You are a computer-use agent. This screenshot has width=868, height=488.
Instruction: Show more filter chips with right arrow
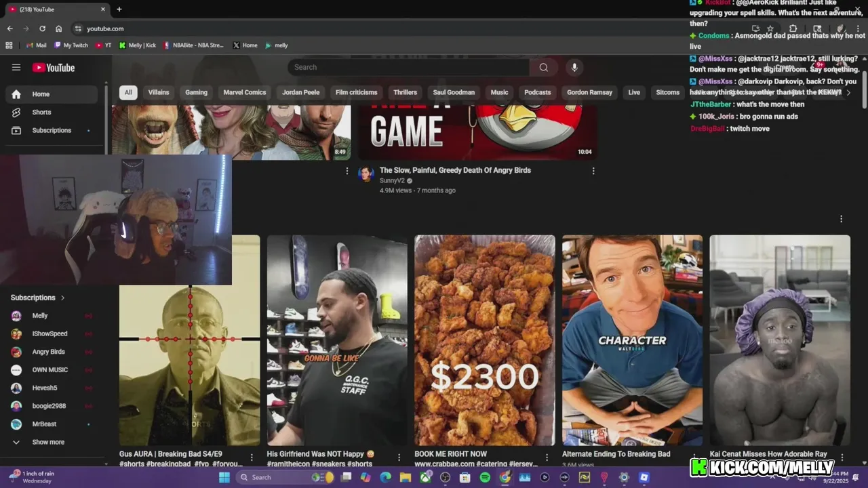click(848, 92)
